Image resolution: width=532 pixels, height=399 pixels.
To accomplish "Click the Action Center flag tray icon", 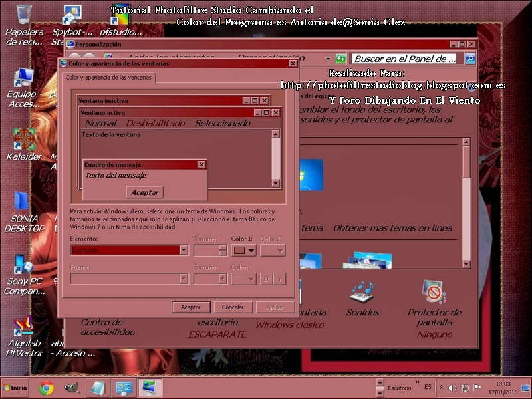I will point(477,388).
